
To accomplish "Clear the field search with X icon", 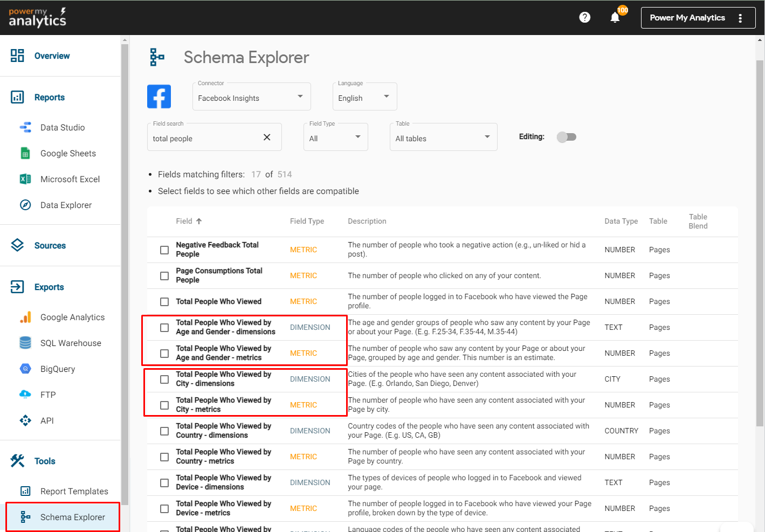I will [267, 137].
